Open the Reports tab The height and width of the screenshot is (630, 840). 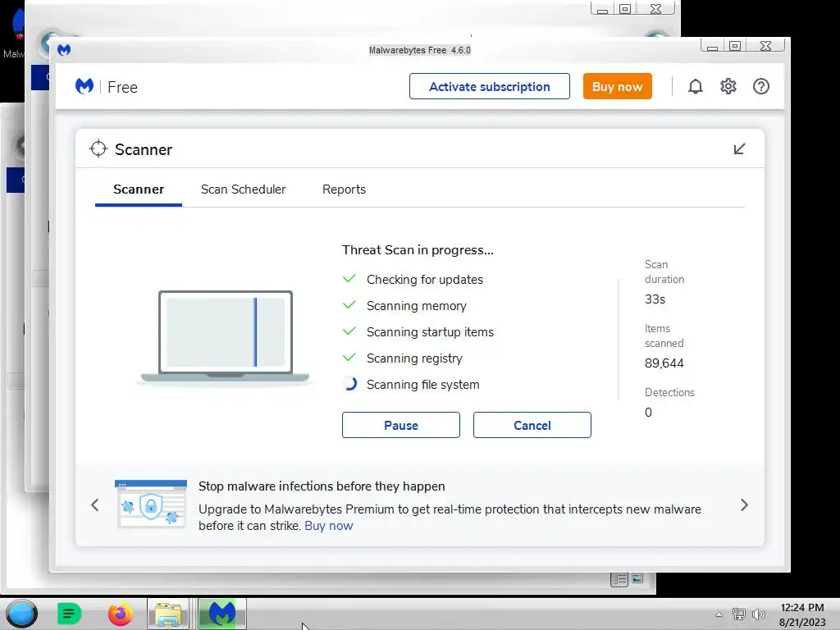click(344, 189)
